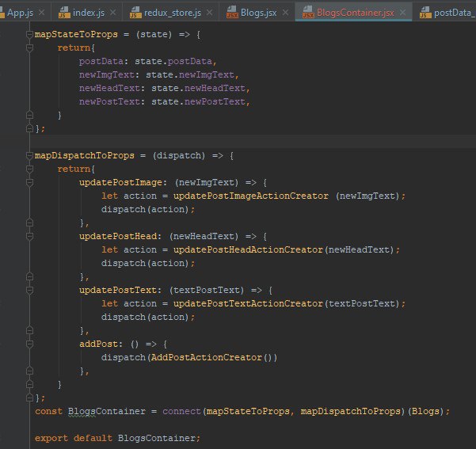
Task: Close the Blogs.jsx tab
Action: tap(286, 13)
